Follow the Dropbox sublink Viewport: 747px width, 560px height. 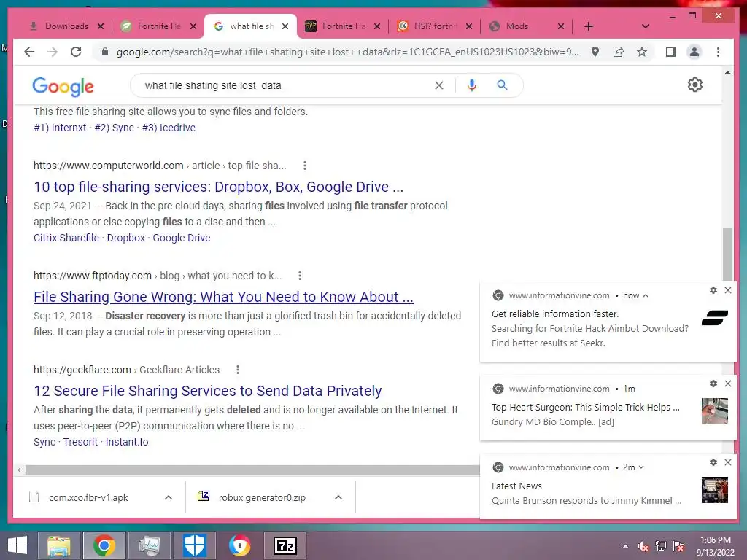tap(125, 238)
